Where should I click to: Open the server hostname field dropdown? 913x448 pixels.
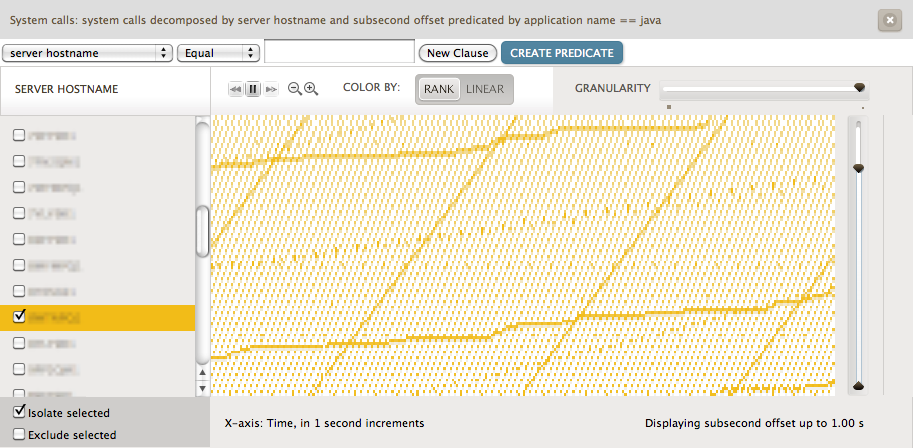pos(87,53)
